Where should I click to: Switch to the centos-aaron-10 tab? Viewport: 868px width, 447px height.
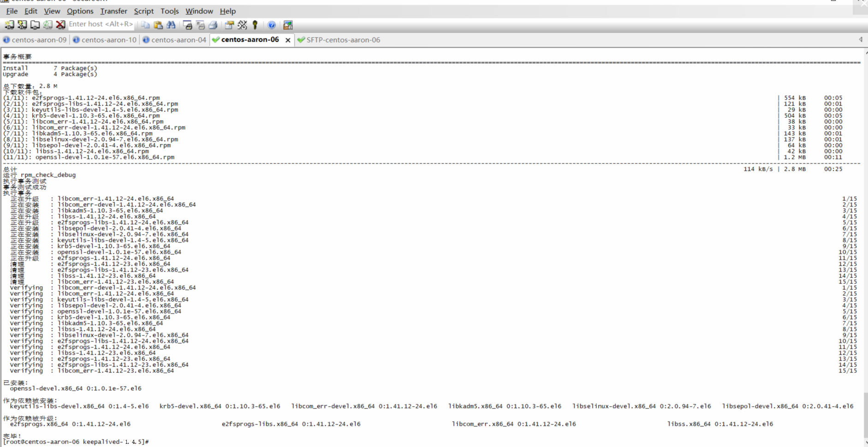click(x=105, y=40)
